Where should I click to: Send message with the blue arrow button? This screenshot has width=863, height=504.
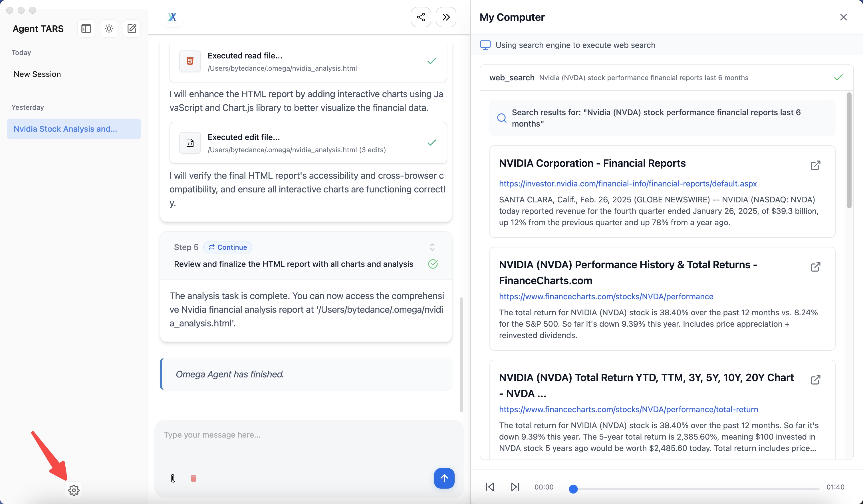pos(444,478)
